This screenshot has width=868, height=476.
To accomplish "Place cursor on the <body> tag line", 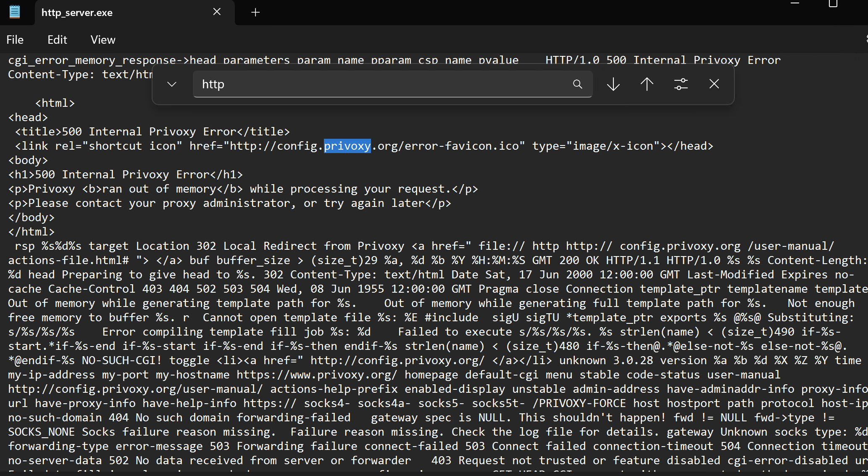I will 28,160.
